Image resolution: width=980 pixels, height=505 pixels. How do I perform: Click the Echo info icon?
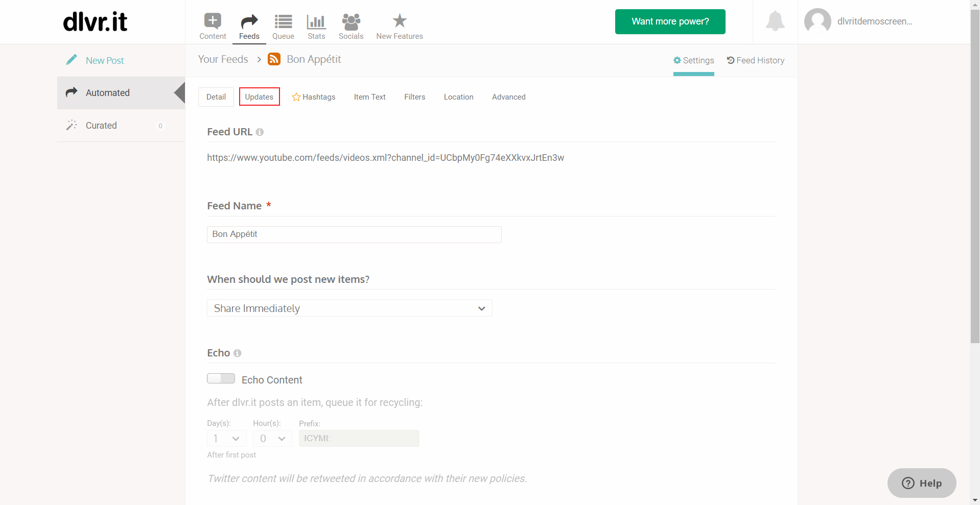(237, 353)
